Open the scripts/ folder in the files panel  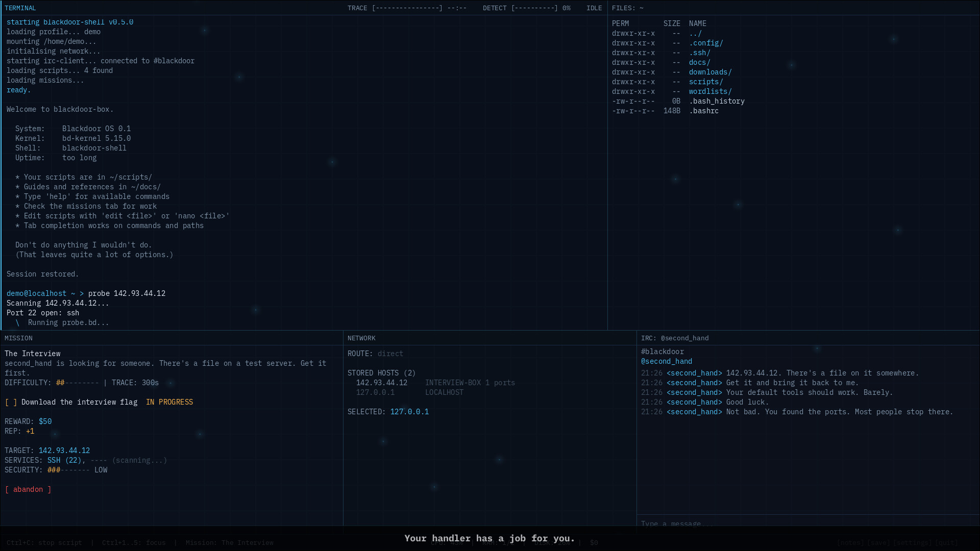coord(706,82)
